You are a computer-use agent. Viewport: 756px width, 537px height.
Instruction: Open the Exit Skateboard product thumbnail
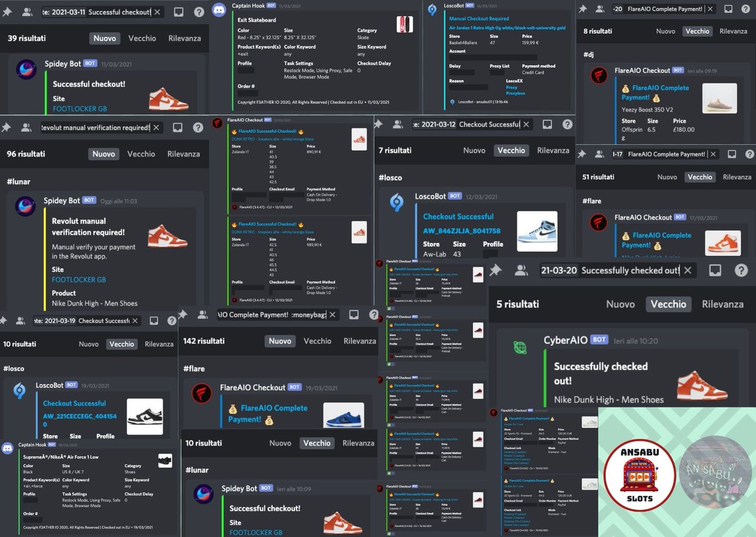404,25
